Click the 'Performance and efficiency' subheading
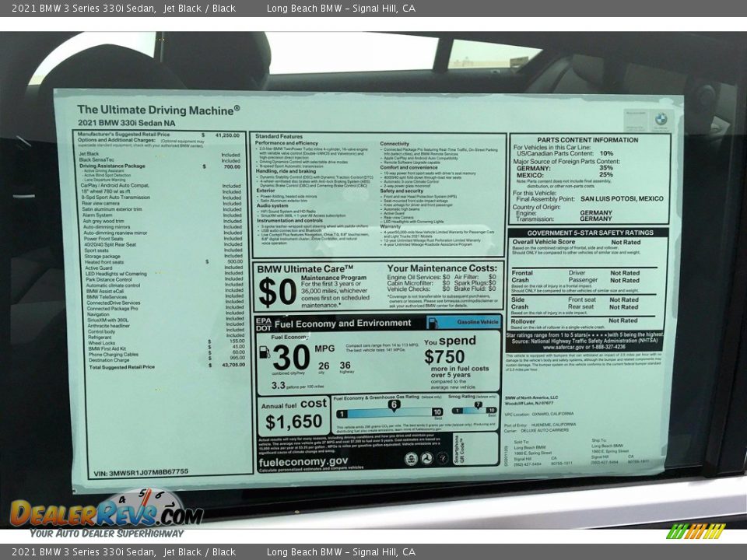747x560 pixels. pyautogui.click(x=286, y=143)
